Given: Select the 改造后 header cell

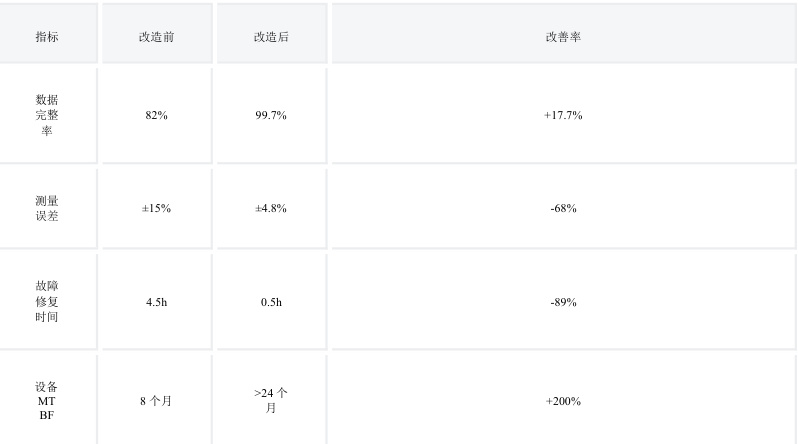Looking at the screenshot, I should 271,36.
